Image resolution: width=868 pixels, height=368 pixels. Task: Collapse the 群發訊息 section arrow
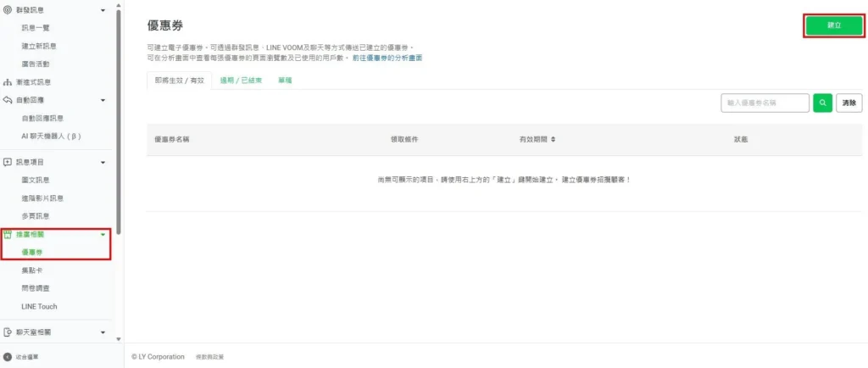tap(103, 10)
